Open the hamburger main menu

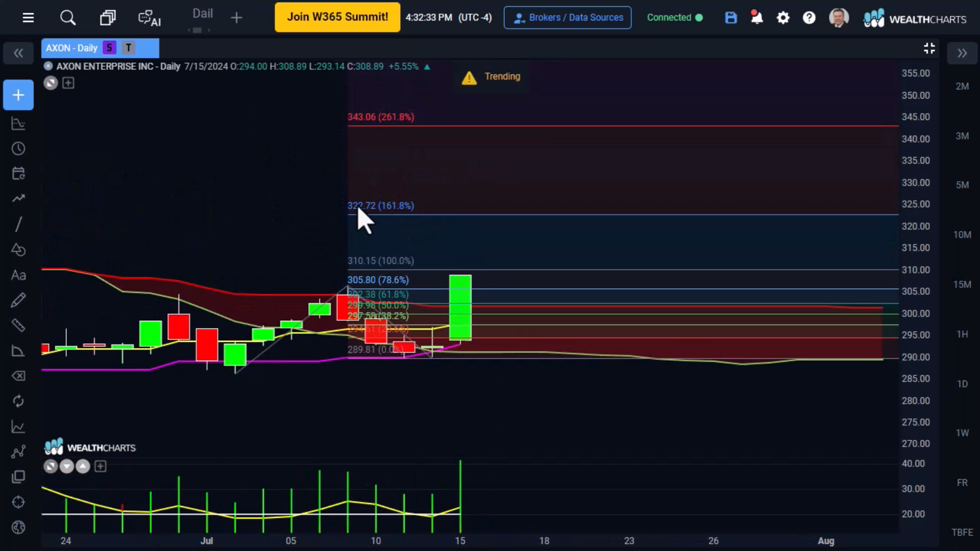click(x=28, y=18)
